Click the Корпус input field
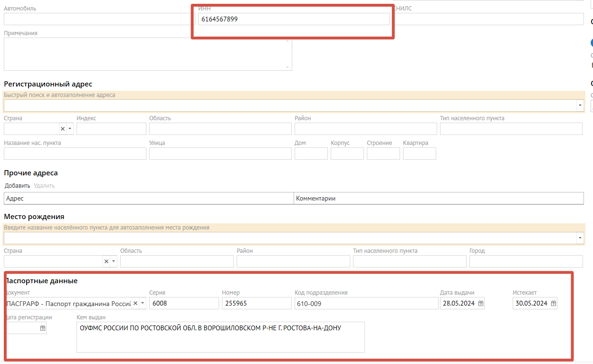 pyautogui.click(x=347, y=153)
